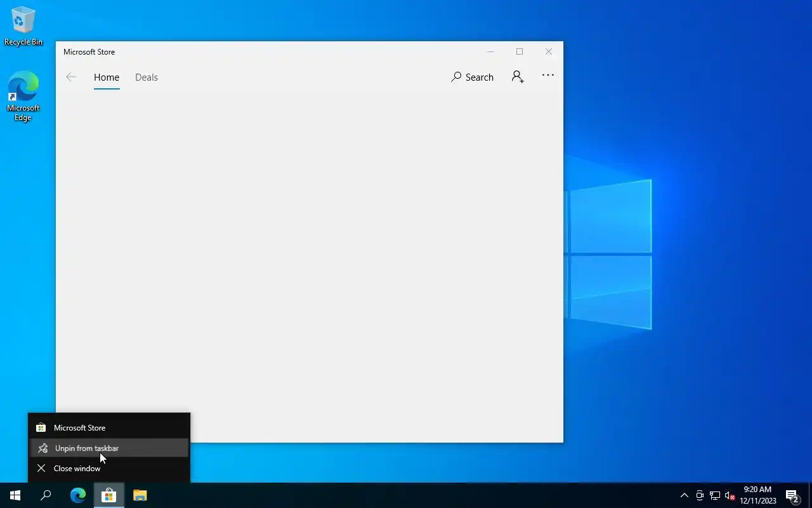Open the Meet Now tray icon
This screenshot has height=508, width=812.
(x=700, y=495)
